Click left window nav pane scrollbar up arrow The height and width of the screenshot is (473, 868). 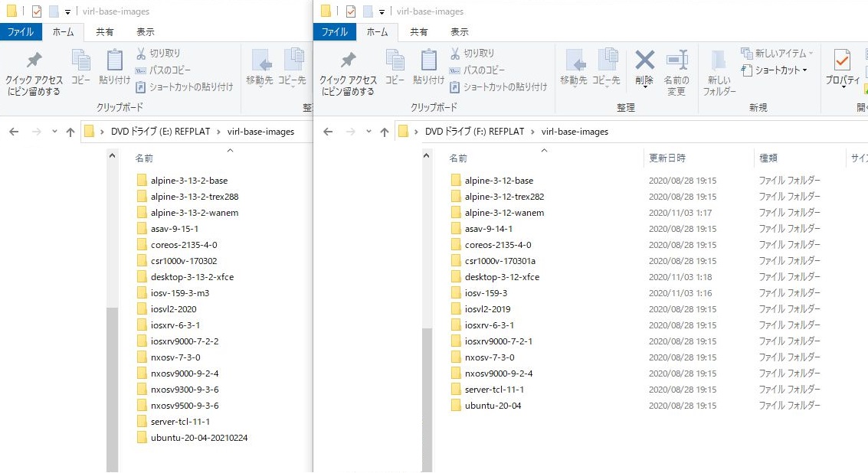click(113, 156)
